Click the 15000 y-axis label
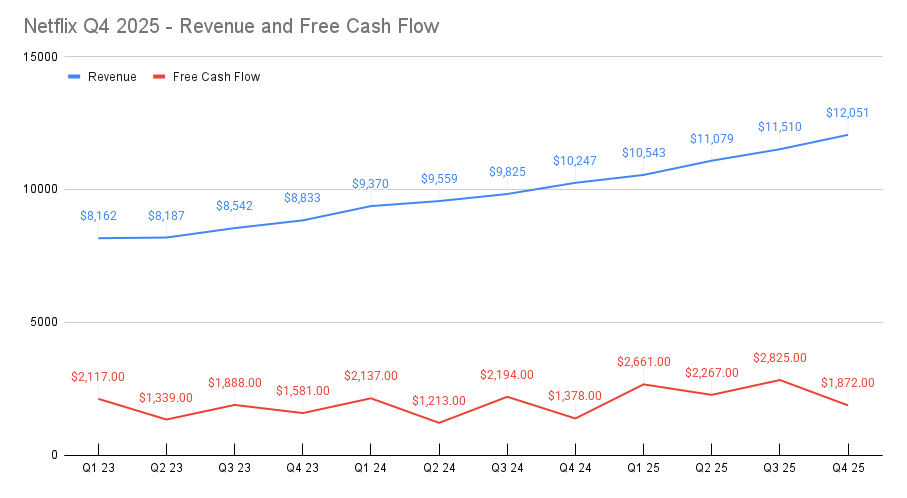The width and height of the screenshot is (907, 498). [43, 57]
